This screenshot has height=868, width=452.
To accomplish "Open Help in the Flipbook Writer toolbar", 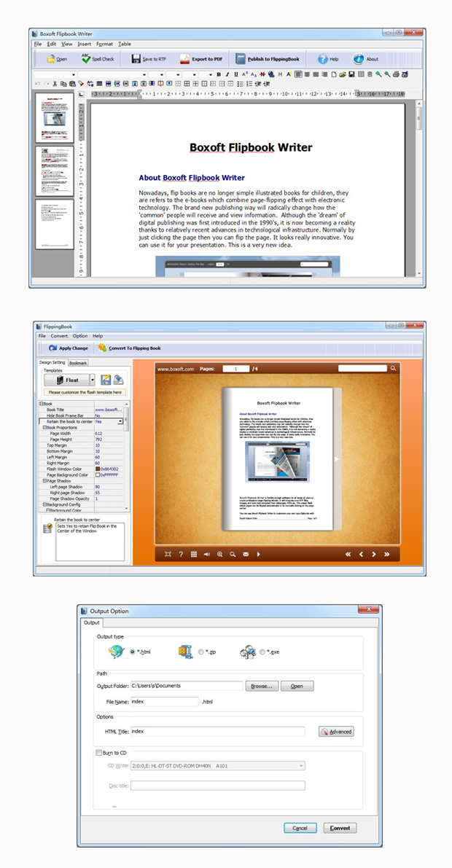I will (328, 59).
